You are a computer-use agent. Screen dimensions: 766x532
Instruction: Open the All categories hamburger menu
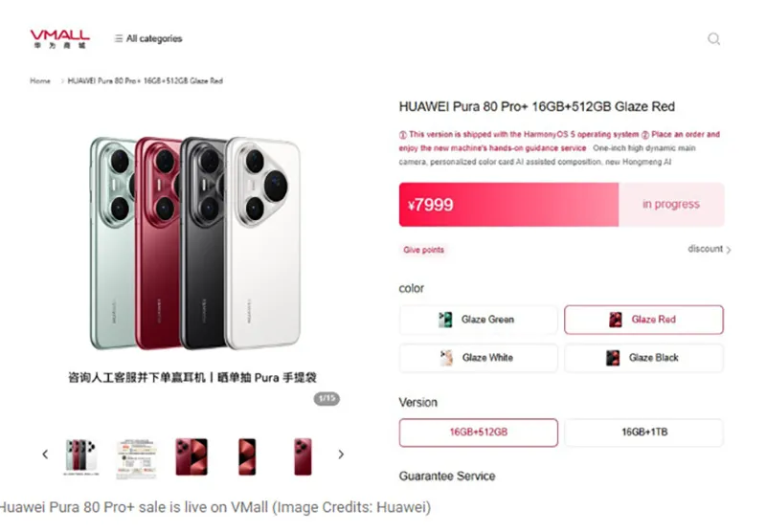[148, 38]
